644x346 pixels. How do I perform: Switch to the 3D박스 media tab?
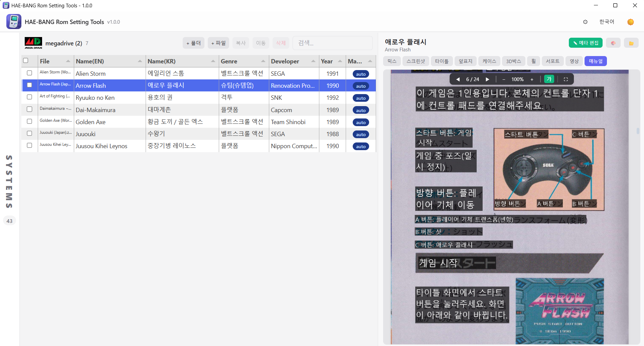click(513, 61)
